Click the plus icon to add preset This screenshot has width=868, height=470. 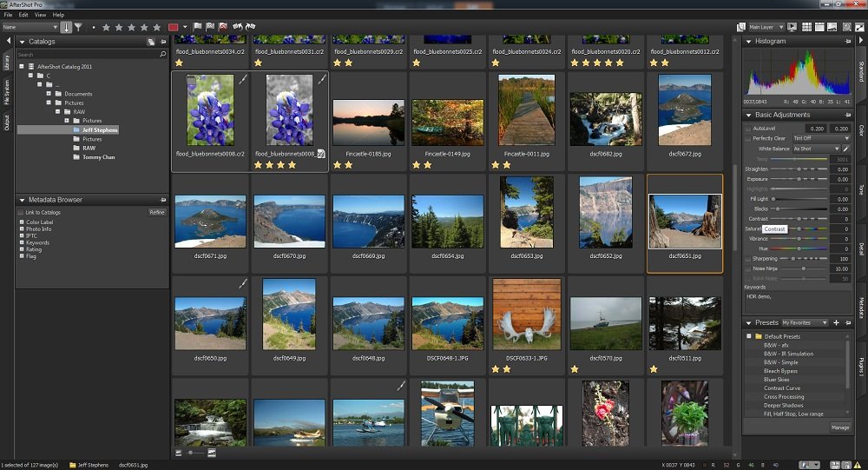(x=836, y=322)
